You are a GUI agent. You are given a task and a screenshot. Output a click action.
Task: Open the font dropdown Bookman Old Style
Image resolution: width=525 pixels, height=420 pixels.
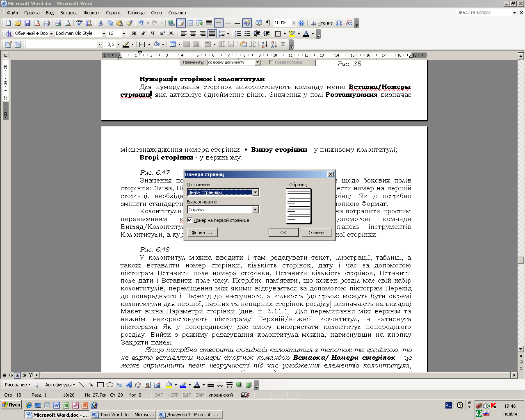coord(104,34)
